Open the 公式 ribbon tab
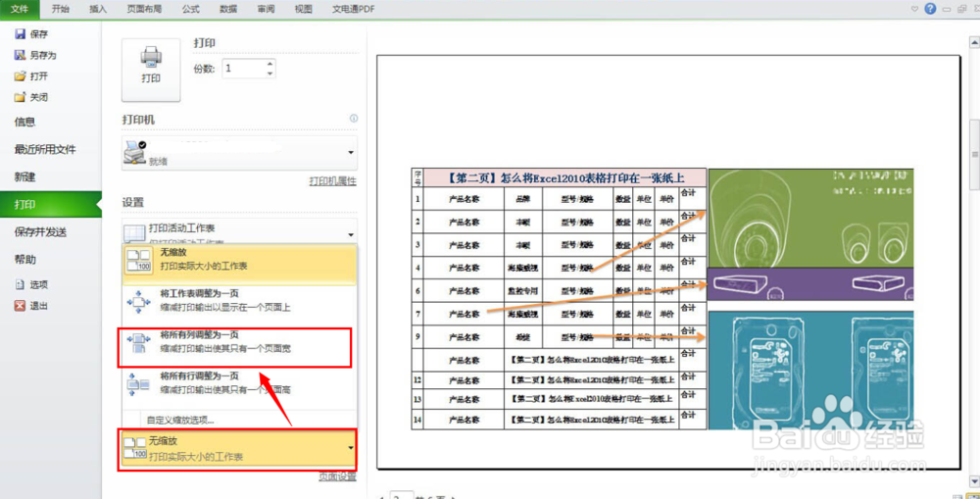The width and height of the screenshot is (980, 499). (x=191, y=9)
